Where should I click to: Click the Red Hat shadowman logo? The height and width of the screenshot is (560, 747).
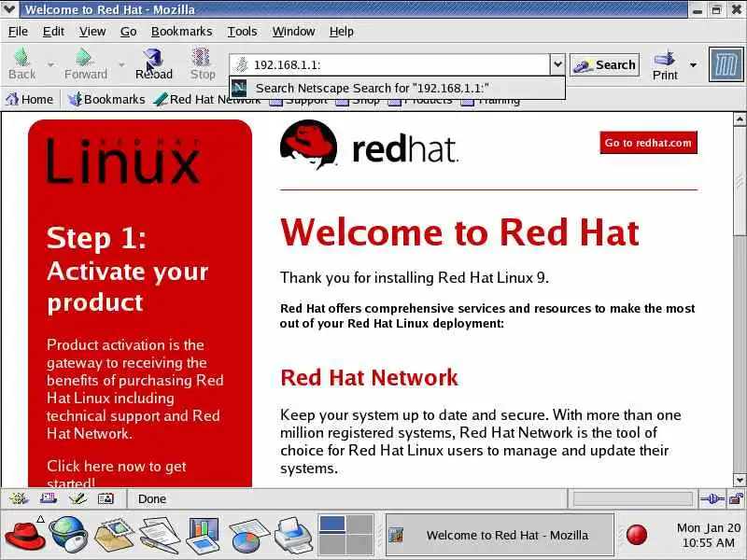point(309,145)
